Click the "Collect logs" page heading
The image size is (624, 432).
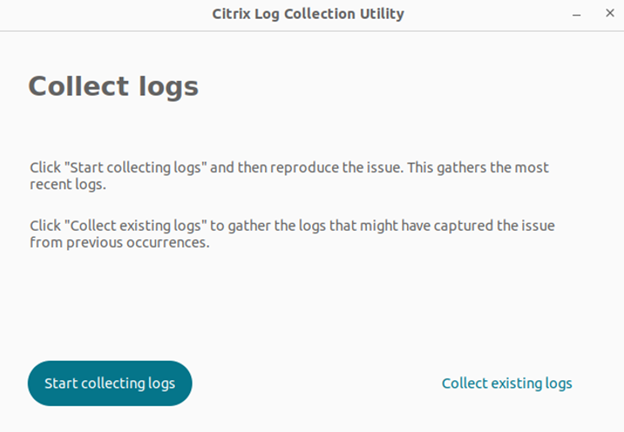(x=113, y=86)
